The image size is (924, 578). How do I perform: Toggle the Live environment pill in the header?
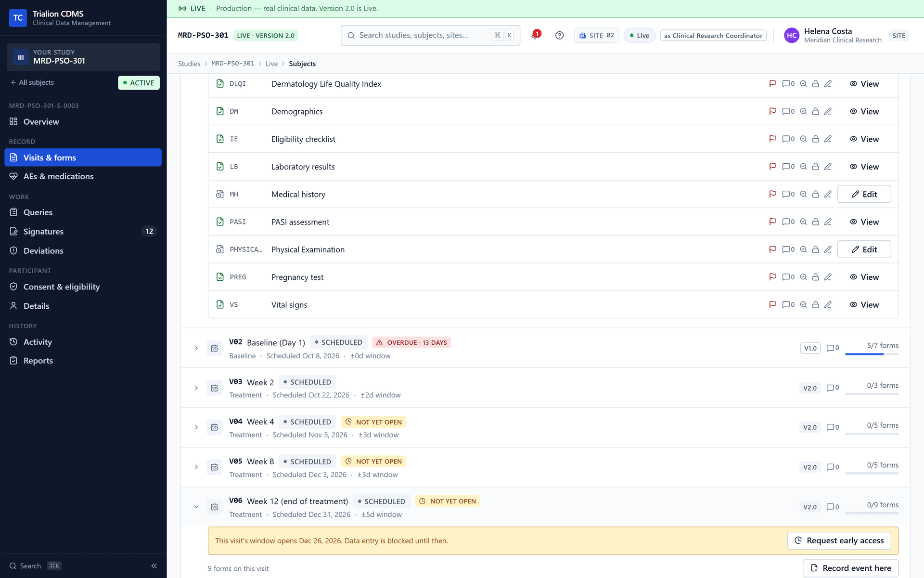(640, 35)
